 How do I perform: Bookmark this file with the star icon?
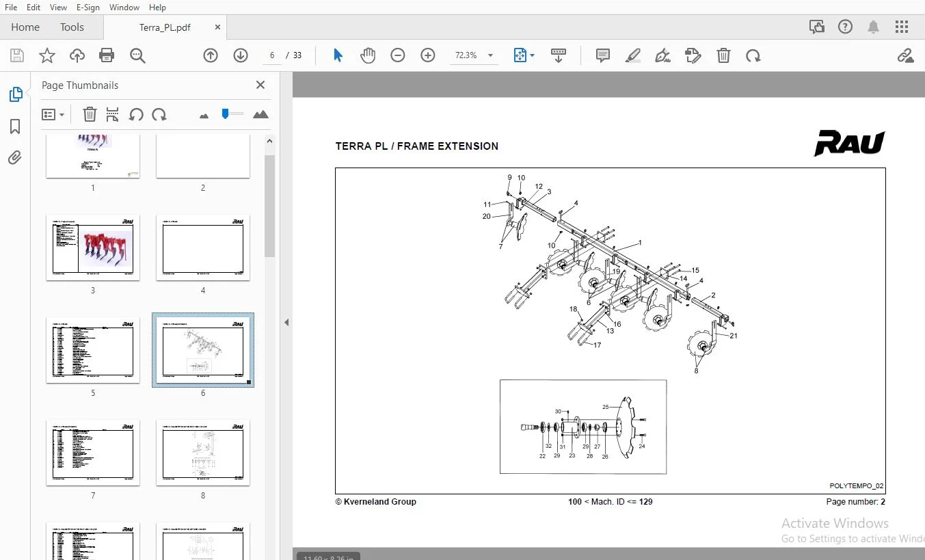click(47, 55)
